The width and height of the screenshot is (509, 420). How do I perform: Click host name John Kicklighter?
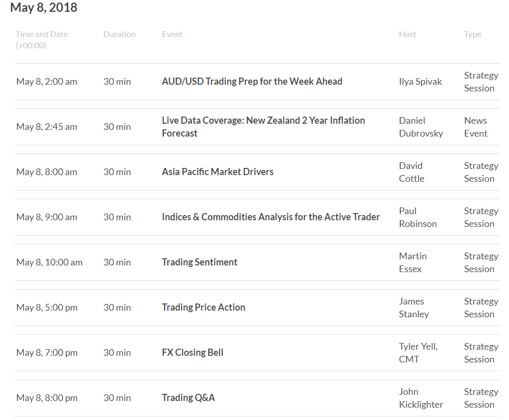point(421,397)
